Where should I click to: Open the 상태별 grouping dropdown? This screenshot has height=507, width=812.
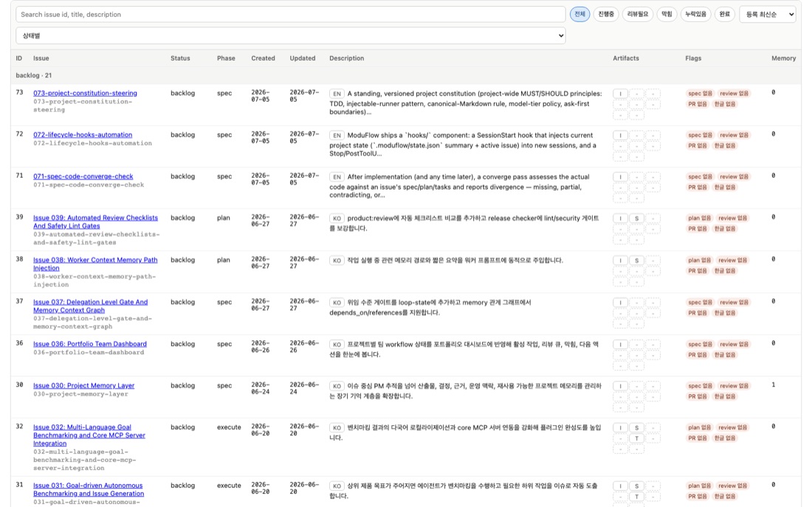tap(291, 35)
